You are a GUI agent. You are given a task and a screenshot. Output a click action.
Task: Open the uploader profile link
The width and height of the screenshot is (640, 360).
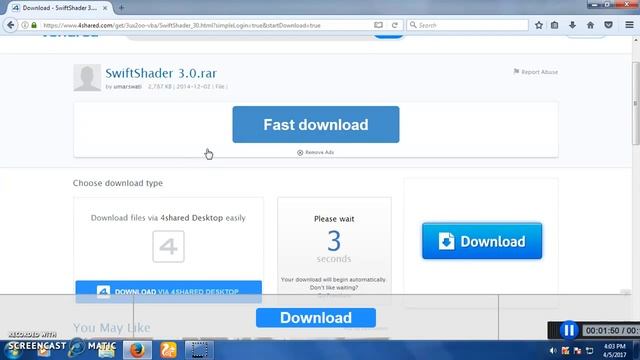point(127,87)
